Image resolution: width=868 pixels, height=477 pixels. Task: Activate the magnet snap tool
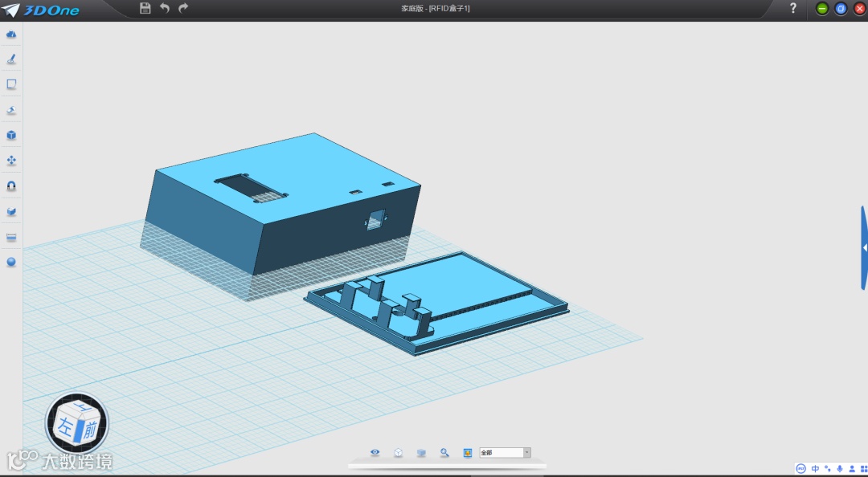[x=11, y=186]
